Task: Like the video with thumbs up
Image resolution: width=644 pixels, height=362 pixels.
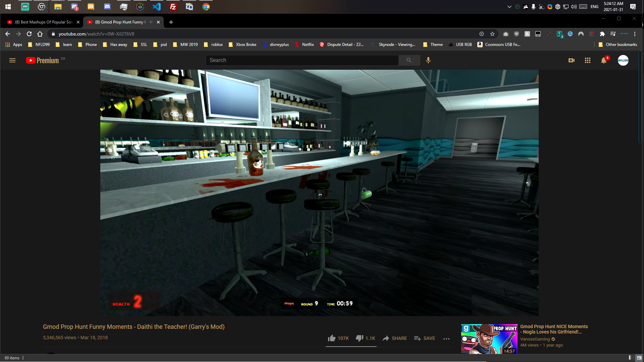Action: (332, 338)
